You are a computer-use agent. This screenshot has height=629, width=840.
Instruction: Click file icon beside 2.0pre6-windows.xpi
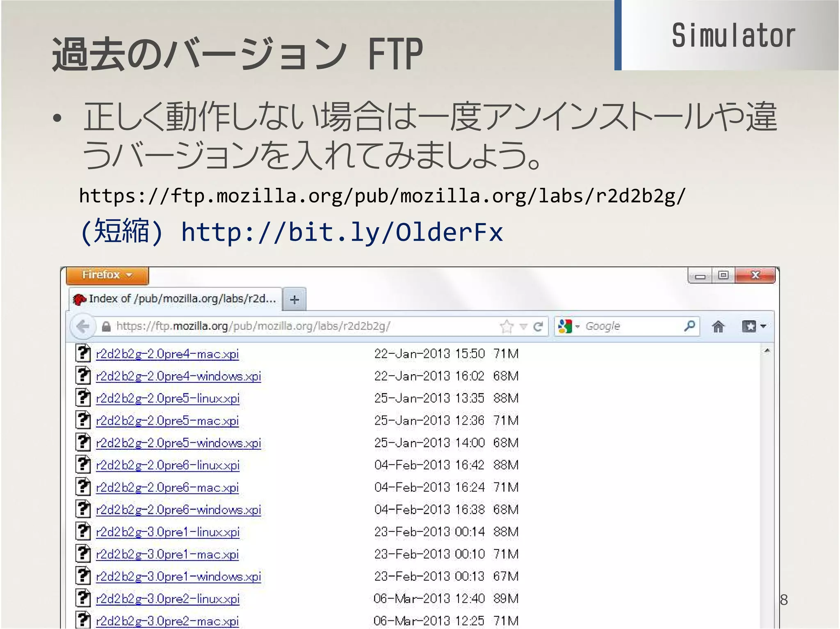click(83, 509)
